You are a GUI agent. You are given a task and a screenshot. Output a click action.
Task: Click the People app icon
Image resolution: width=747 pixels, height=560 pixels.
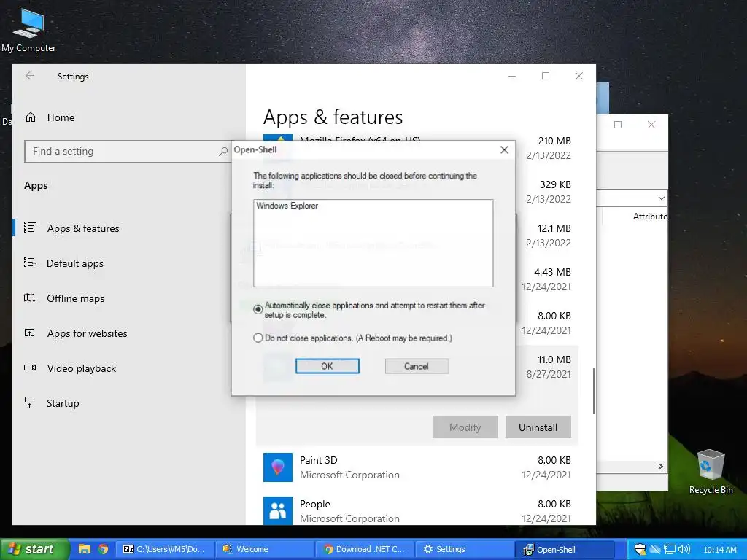pyautogui.click(x=278, y=510)
